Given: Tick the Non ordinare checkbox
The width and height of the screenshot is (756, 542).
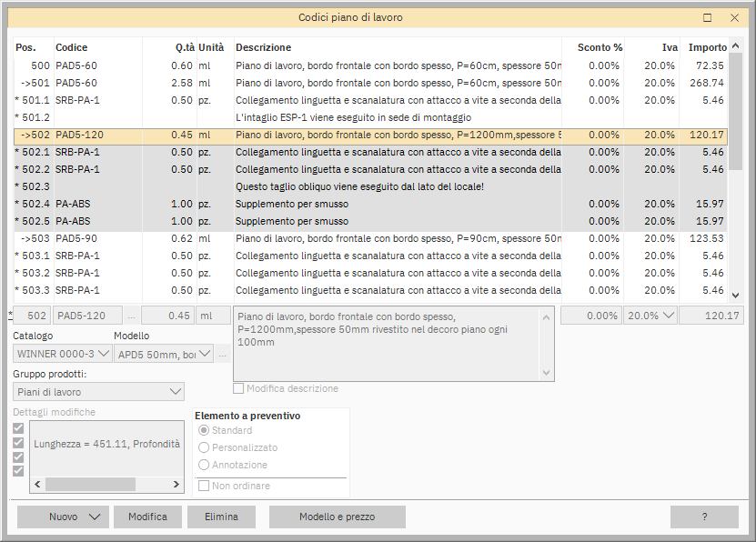Looking at the screenshot, I should pos(205,486).
